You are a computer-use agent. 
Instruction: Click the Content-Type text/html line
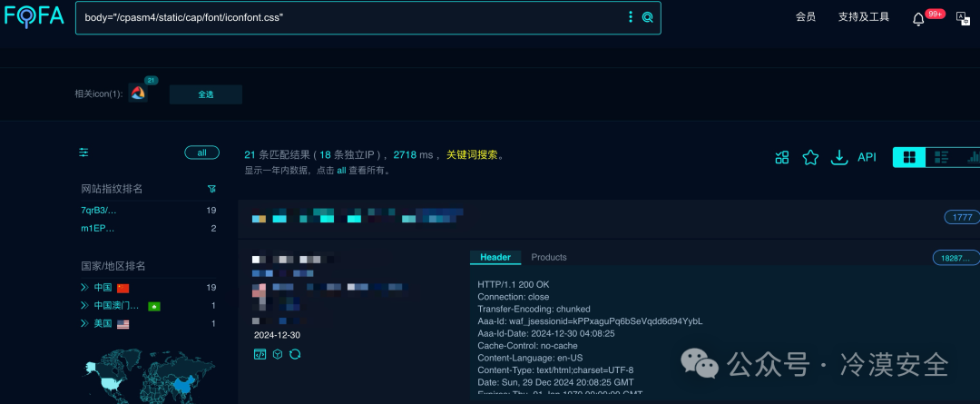(x=555, y=370)
